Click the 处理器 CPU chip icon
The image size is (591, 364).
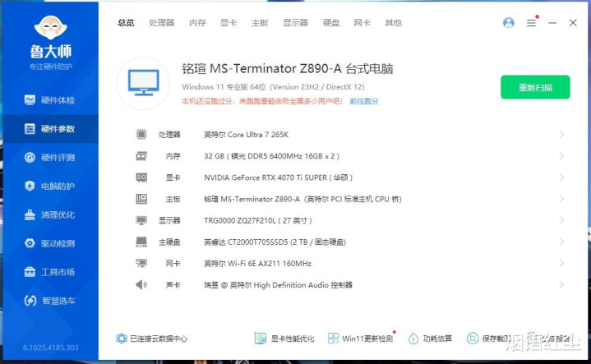(x=141, y=135)
